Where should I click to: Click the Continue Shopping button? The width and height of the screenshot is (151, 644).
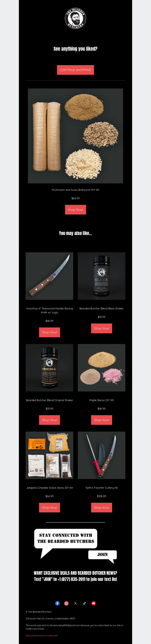pos(75,70)
